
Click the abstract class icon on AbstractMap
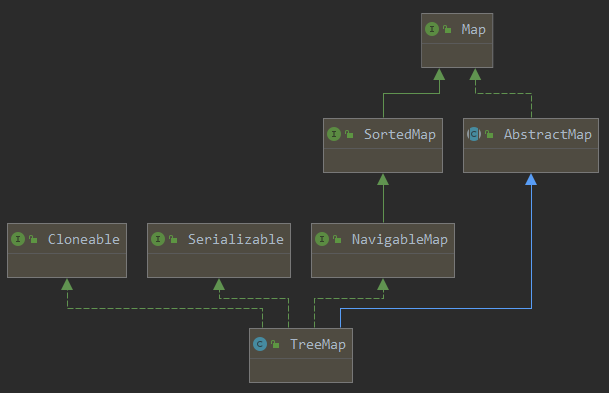point(474,134)
